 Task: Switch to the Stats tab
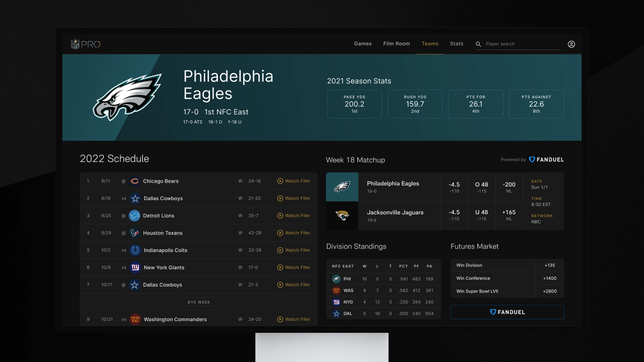coord(456,44)
